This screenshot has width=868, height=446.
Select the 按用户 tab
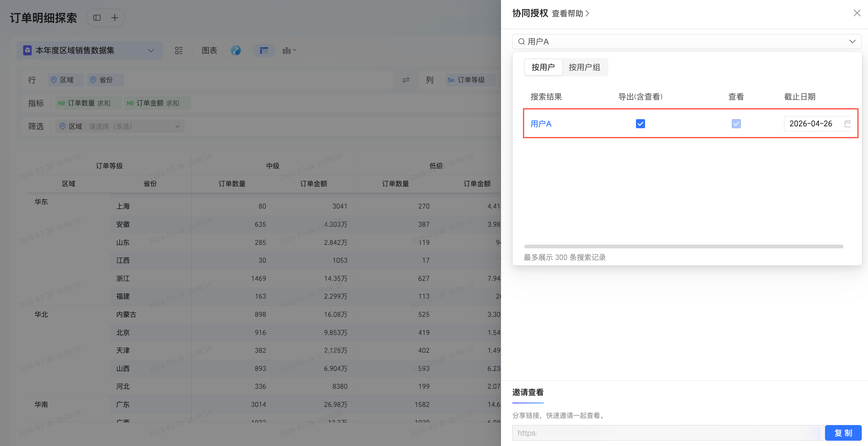coord(543,67)
